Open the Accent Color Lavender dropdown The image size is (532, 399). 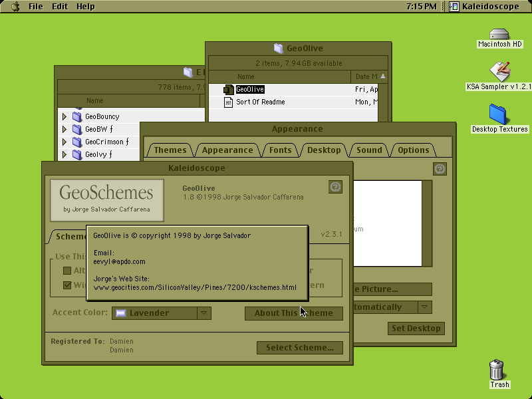tap(162, 313)
